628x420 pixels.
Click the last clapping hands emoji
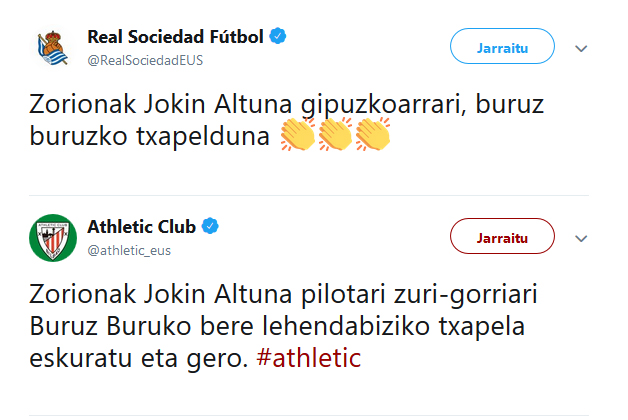[372, 135]
